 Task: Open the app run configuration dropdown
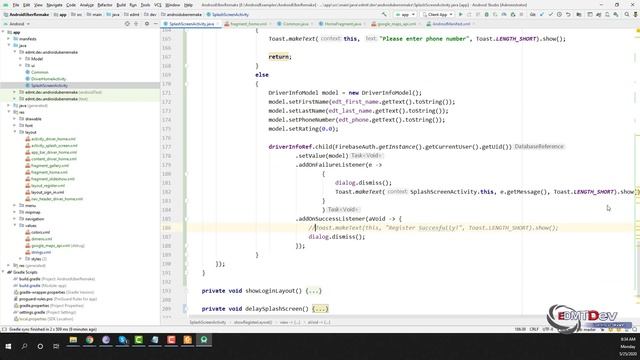point(405,14)
